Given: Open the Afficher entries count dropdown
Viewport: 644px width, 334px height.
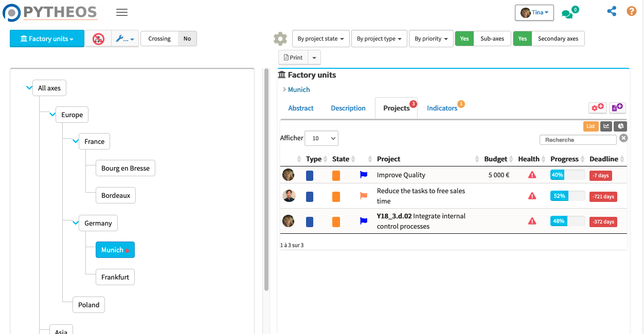Looking at the screenshot, I should point(321,138).
